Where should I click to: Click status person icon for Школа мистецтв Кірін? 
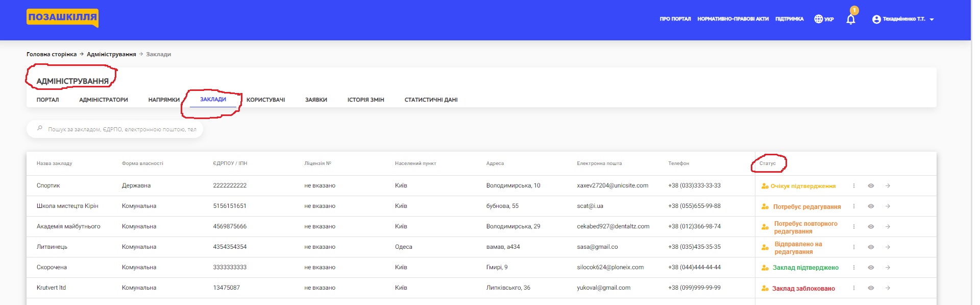[x=765, y=207]
